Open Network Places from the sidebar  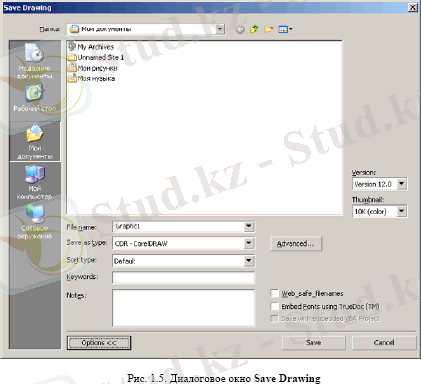pyautogui.click(x=35, y=221)
